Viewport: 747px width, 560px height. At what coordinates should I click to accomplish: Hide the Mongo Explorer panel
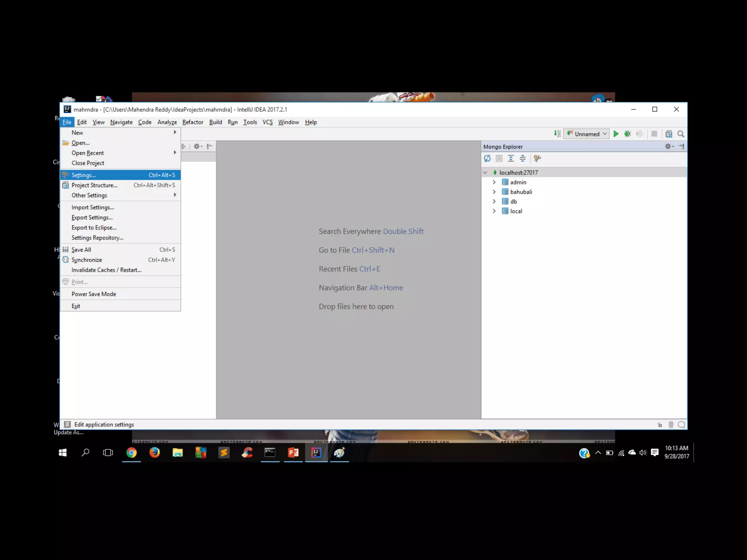click(681, 146)
